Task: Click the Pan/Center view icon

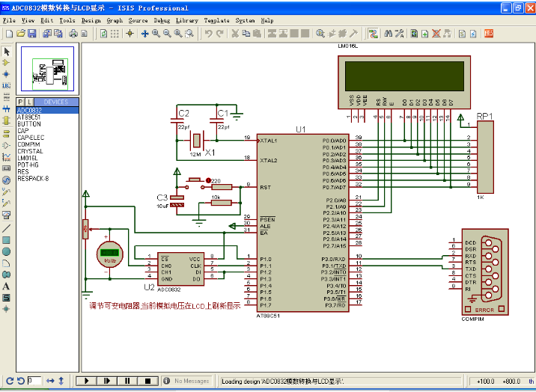Action: pos(145,34)
